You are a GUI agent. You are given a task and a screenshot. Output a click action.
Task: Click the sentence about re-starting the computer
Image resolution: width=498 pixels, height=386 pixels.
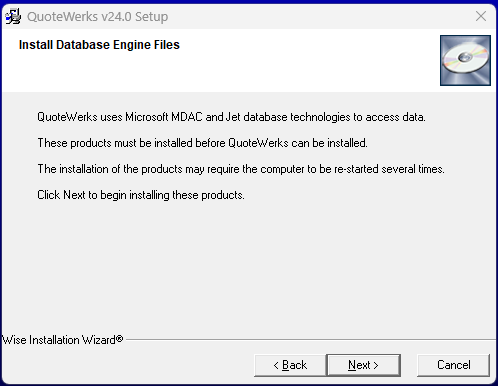(x=241, y=169)
